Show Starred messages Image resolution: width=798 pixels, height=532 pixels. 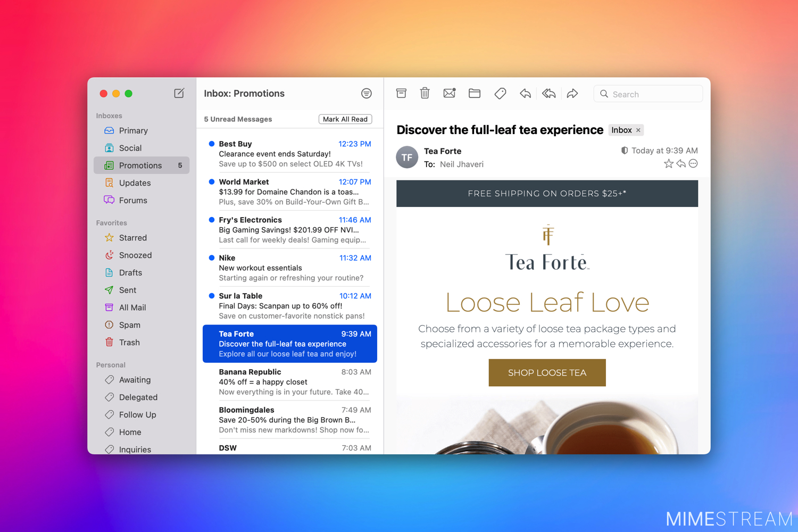(142, 238)
